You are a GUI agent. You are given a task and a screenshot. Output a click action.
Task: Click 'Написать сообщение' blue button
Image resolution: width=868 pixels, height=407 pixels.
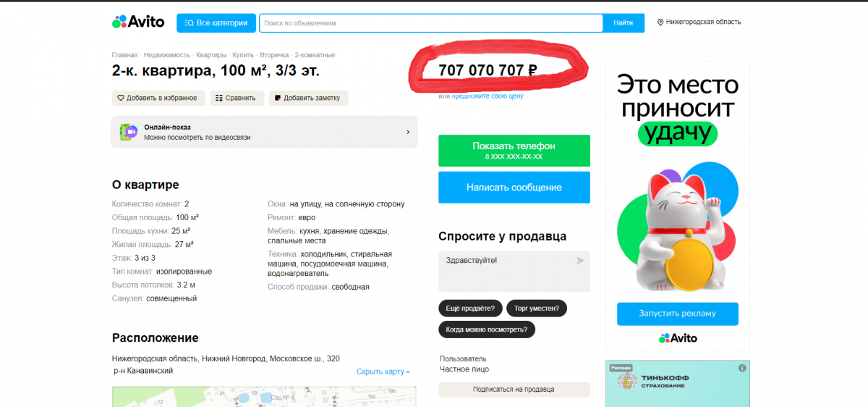click(x=514, y=188)
